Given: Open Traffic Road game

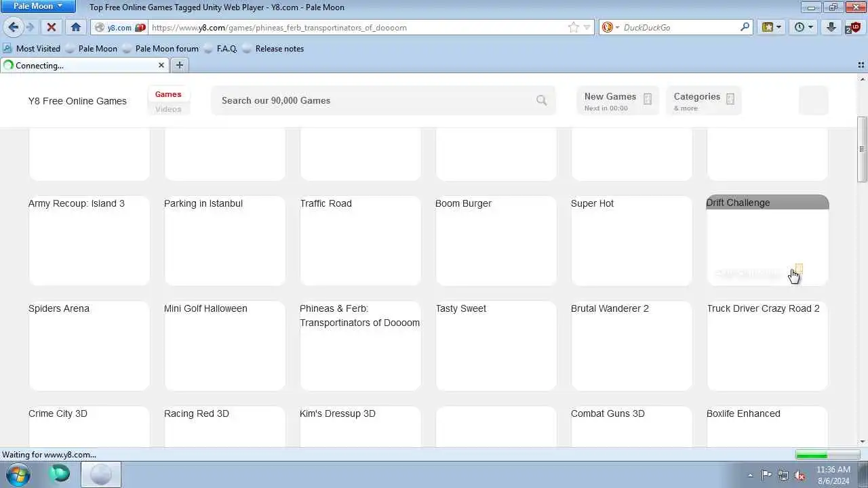Looking at the screenshot, I should click(x=360, y=241).
